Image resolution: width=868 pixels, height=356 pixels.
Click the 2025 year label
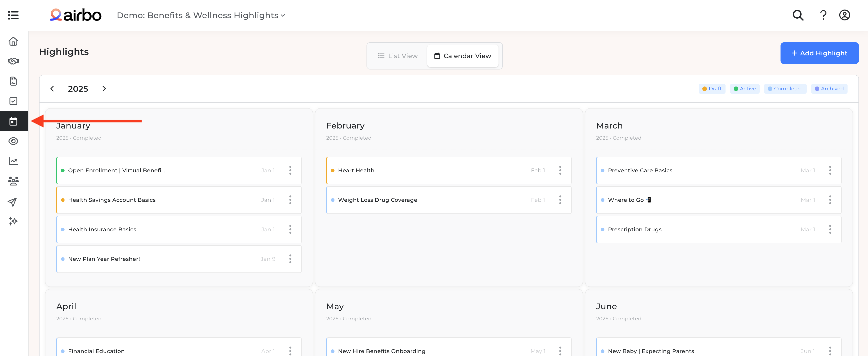pos(78,89)
